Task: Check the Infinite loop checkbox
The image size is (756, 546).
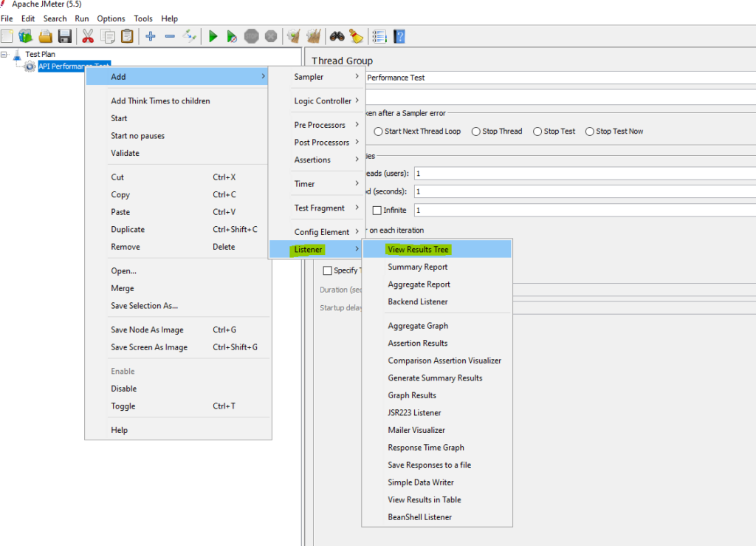Action: click(x=377, y=211)
